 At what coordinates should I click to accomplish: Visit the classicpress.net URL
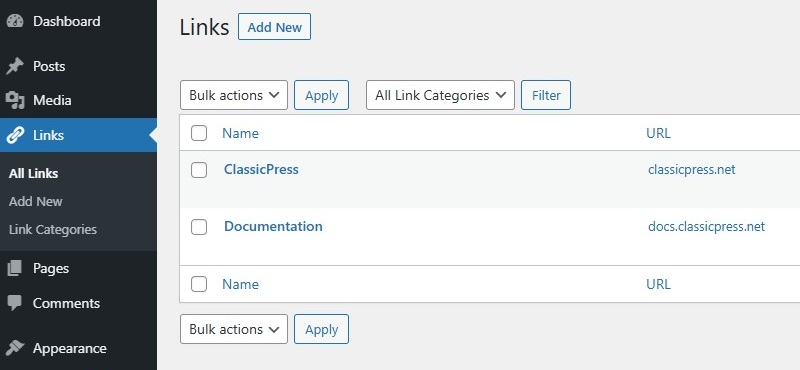tap(692, 170)
